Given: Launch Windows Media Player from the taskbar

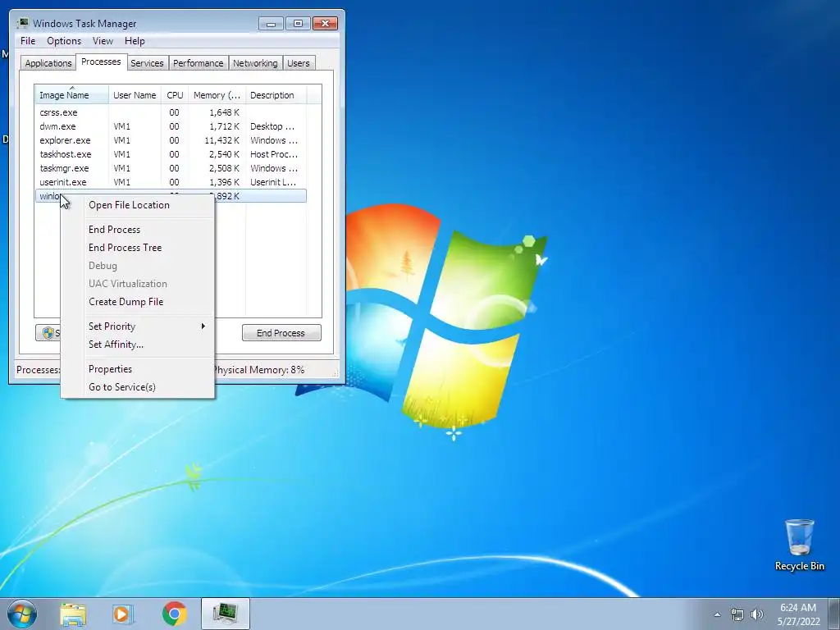Looking at the screenshot, I should [x=123, y=614].
